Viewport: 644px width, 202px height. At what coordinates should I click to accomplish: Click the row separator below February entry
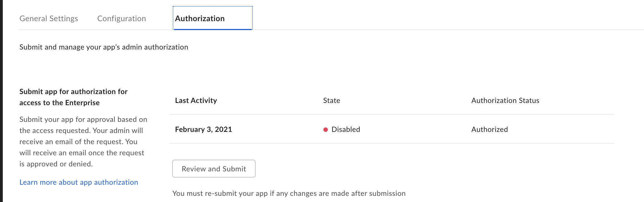[392, 143]
